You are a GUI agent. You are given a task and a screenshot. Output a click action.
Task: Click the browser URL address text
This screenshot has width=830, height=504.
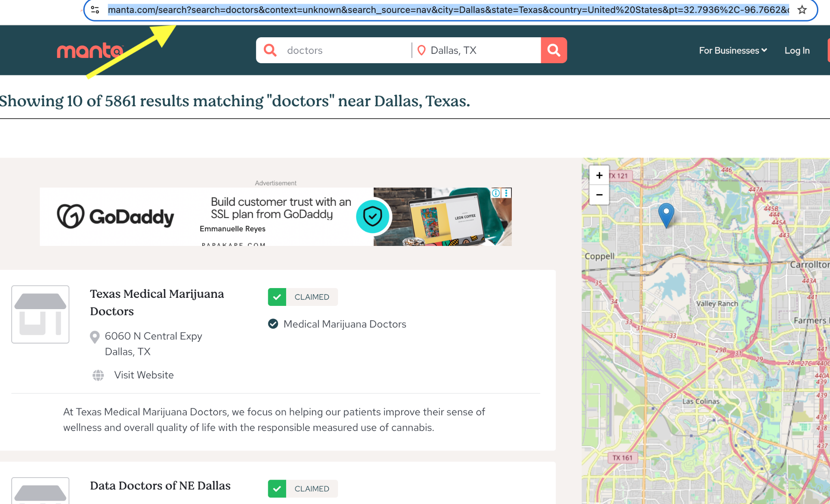448,10
